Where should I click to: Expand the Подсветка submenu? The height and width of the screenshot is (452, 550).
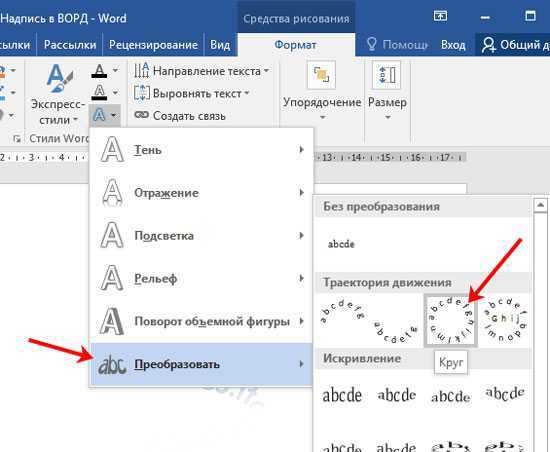point(201,236)
